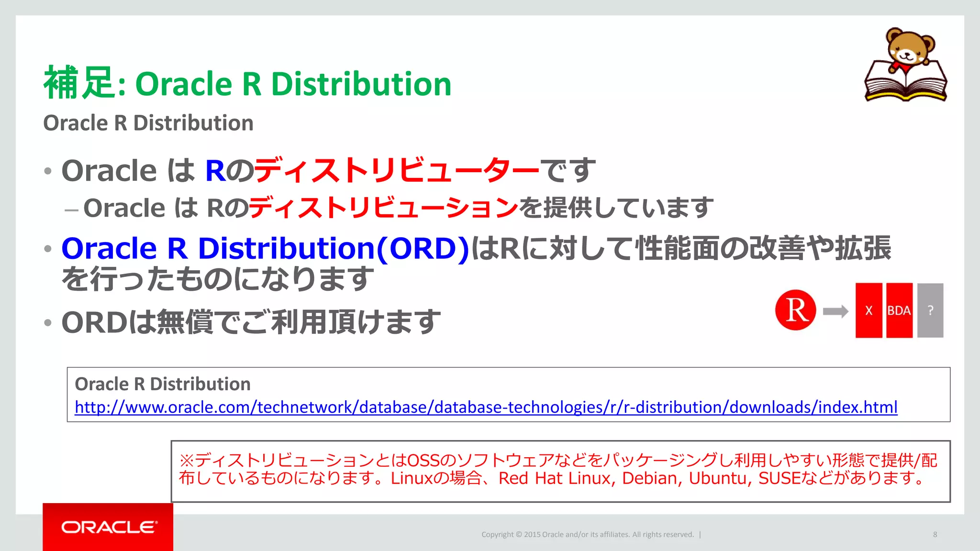The width and height of the screenshot is (980, 551).
Task: Click the Oracle R Distribution heading in link box
Action: click(163, 384)
